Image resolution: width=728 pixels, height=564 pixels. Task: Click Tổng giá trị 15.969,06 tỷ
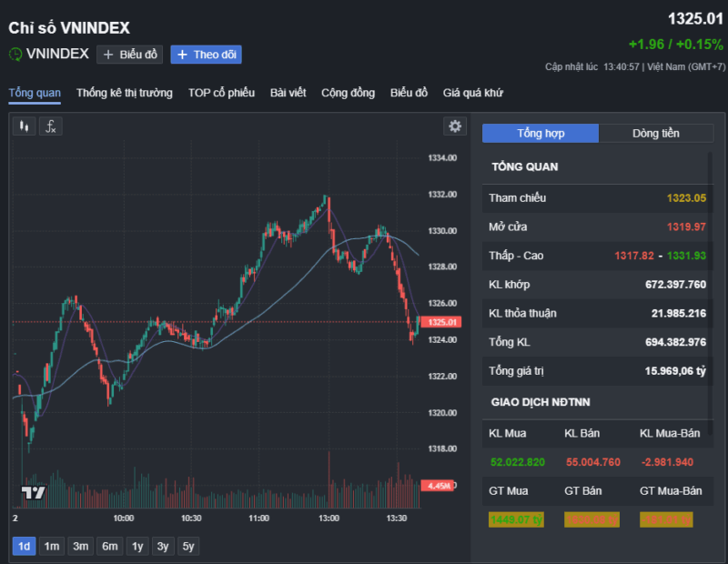point(675,371)
